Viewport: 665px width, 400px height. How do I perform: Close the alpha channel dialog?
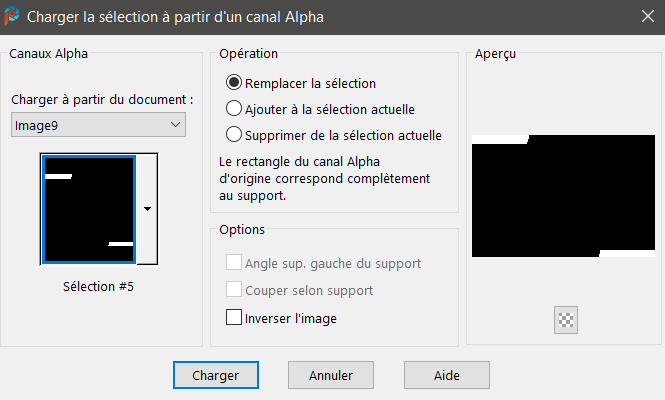[642, 17]
